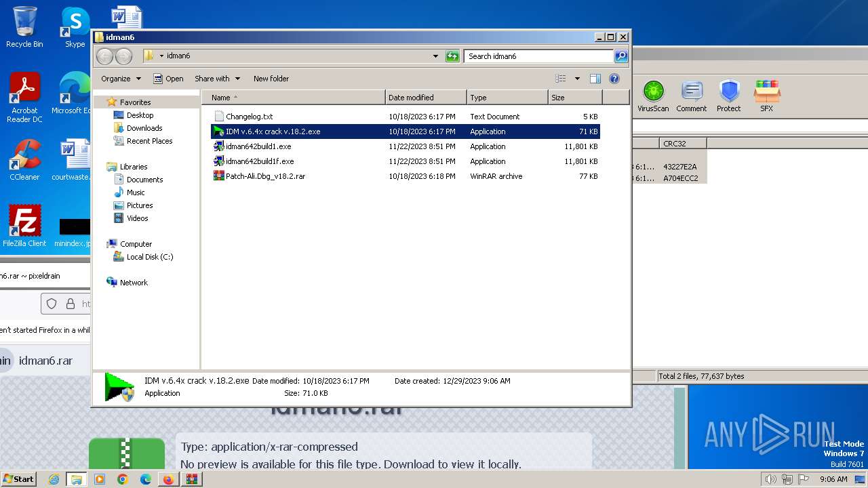Open the Organize menu
The width and height of the screenshot is (868, 488).
tap(121, 79)
